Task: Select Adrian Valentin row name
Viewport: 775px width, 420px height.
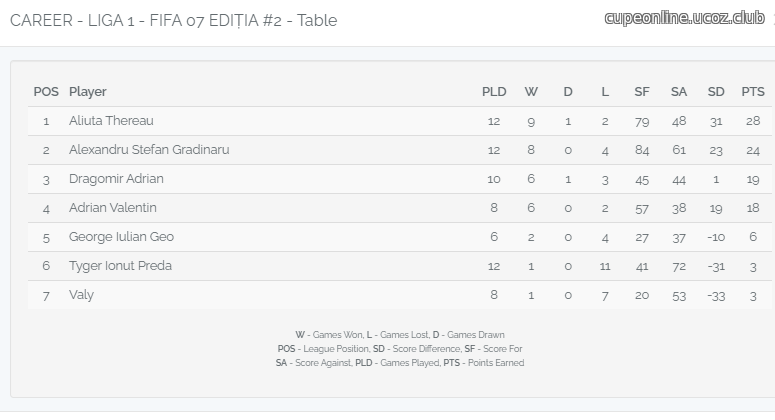Action: tap(113, 208)
